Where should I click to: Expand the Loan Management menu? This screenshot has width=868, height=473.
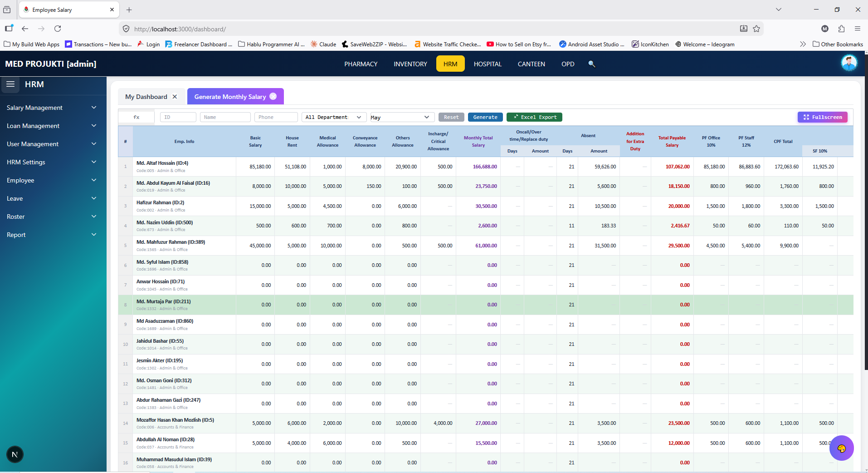pos(52,126)
